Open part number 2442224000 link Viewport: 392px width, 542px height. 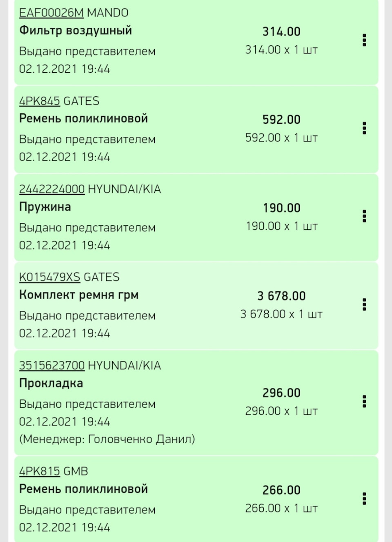click(x=52, y=189)
